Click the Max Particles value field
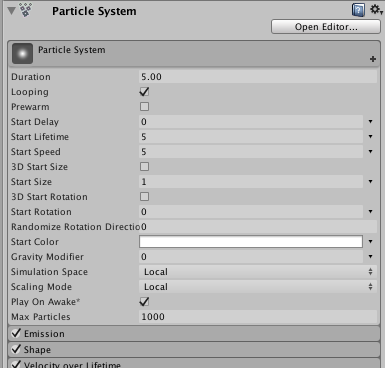 [x=258, y=317]
